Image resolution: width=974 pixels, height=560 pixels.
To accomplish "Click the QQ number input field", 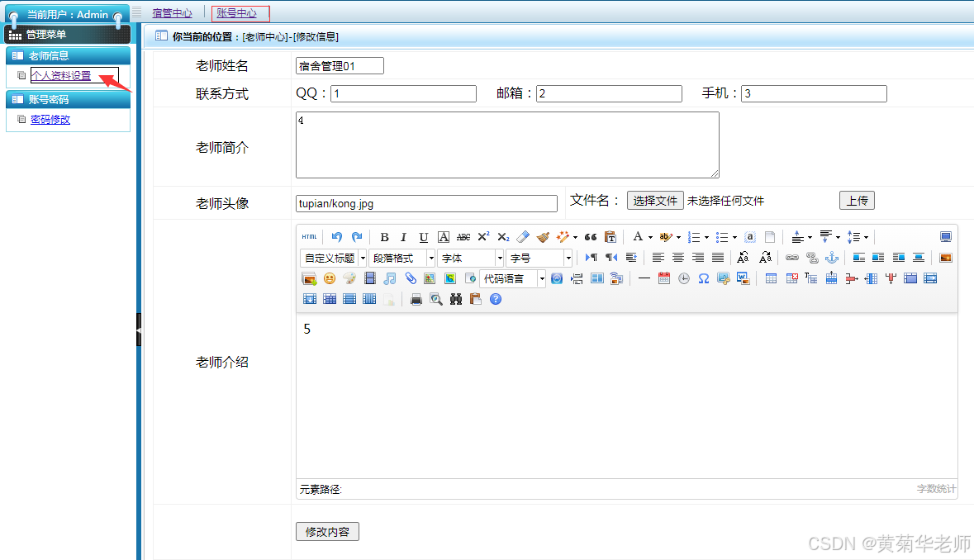I will coord(403,93).
